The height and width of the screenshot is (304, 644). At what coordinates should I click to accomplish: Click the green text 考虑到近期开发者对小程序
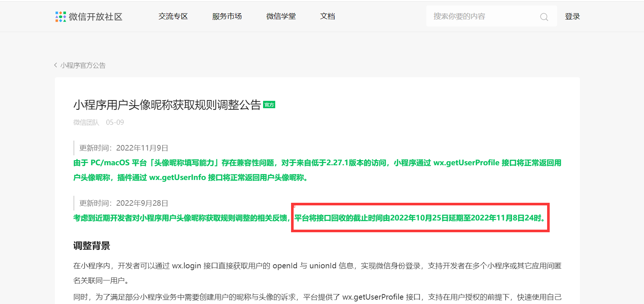pos(182,218)
